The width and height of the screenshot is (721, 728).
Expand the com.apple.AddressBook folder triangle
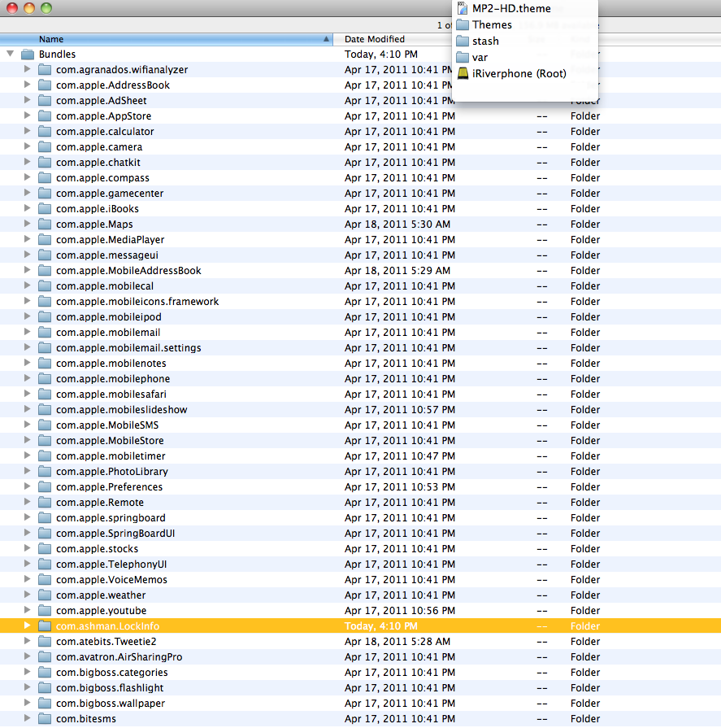click(x=28, y=85)
